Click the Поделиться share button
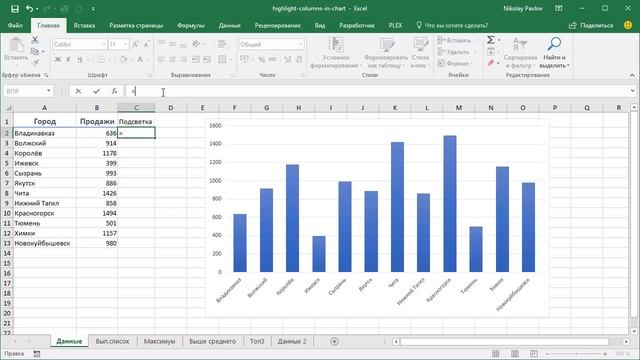The height and width of the screenshot is (360, 640). 591,25
